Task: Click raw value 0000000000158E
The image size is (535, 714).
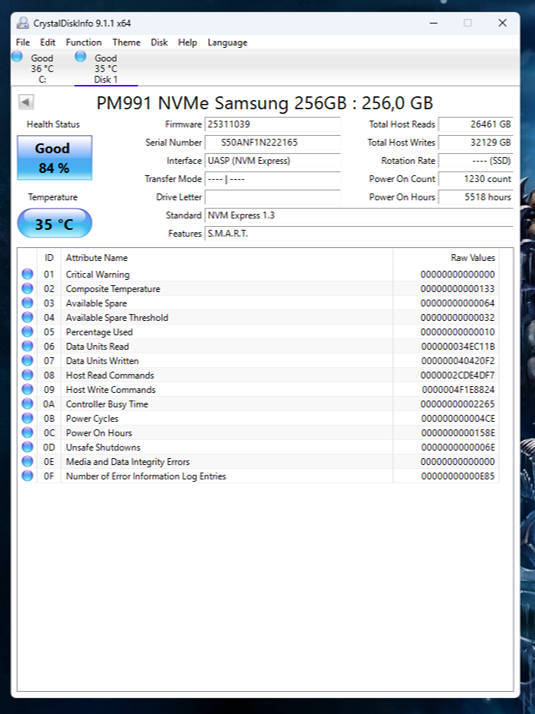Action: pyautogui.click(x=458, y=433)
